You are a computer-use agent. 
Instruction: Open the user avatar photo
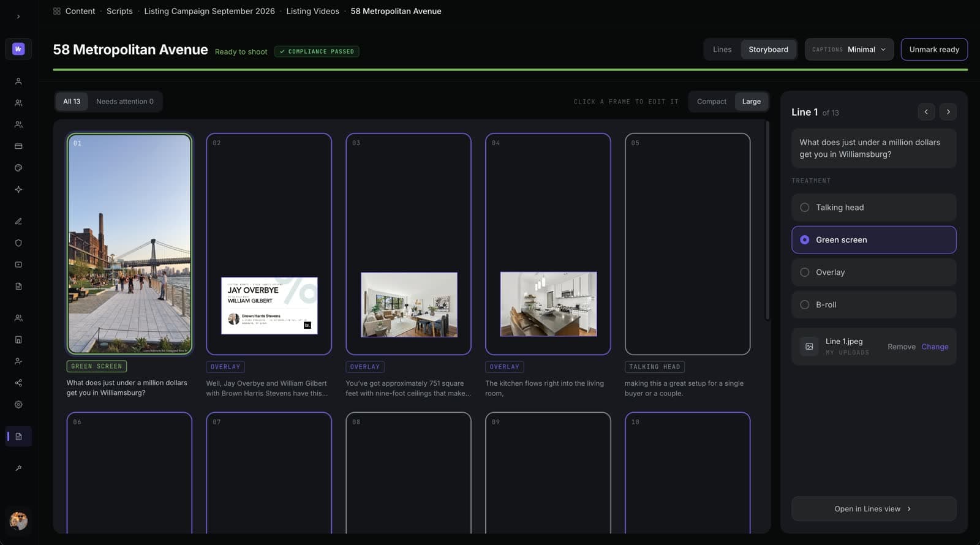coord(18,521)
